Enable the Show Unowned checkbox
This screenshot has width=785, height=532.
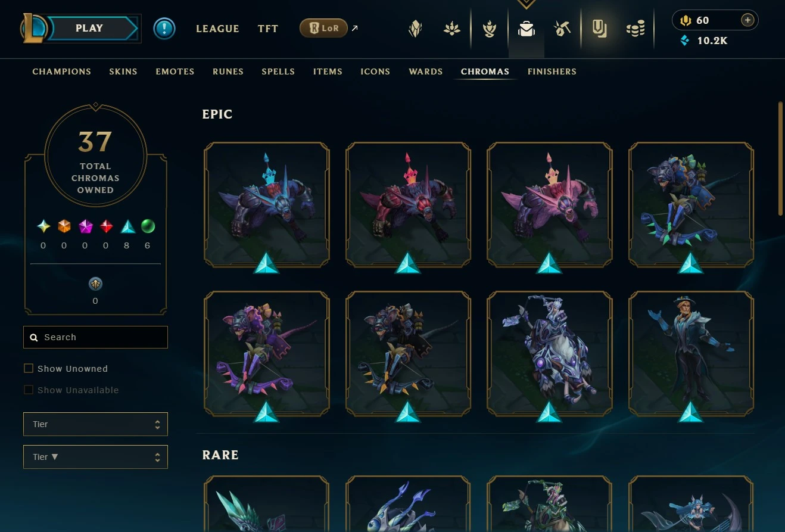28,368
